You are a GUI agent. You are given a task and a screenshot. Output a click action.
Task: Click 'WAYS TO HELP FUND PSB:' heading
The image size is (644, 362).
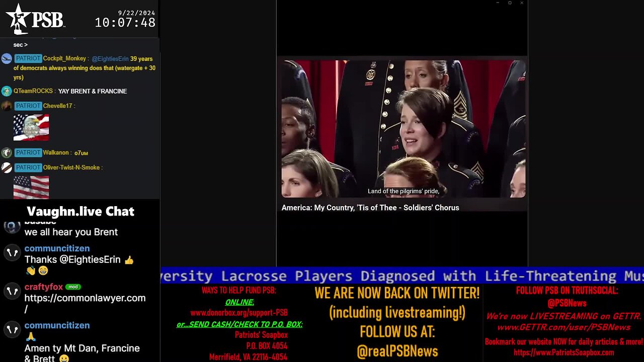point(239,290)
